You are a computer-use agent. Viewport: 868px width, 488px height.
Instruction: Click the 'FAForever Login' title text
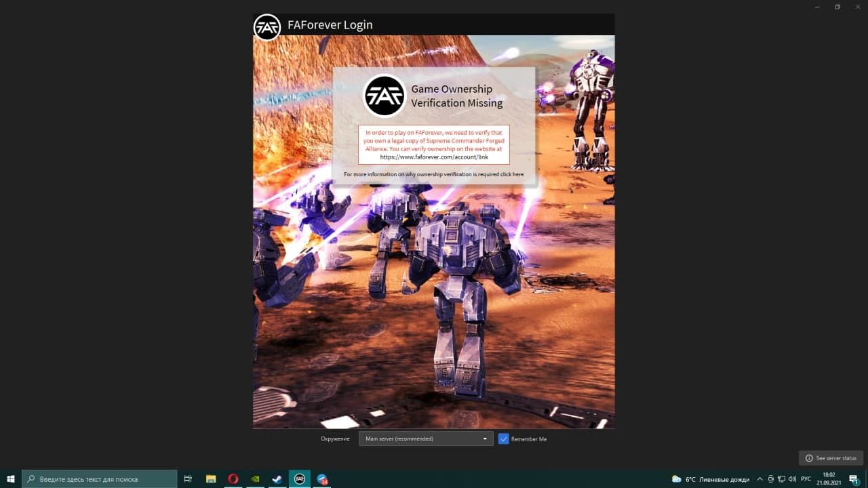point(330,25)
